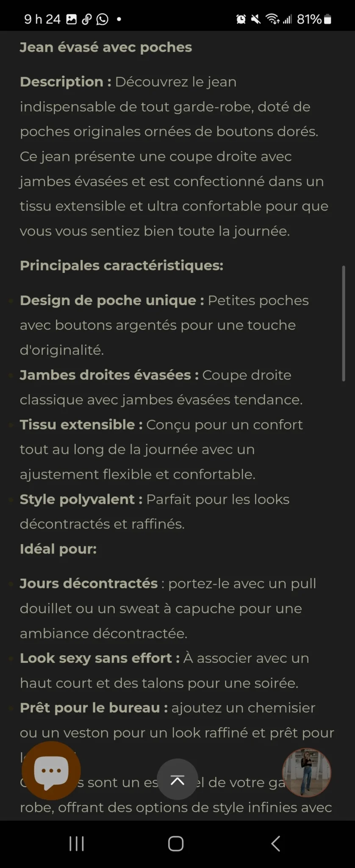Tap the 'Idéal pour:' heading

coord(58,549)
